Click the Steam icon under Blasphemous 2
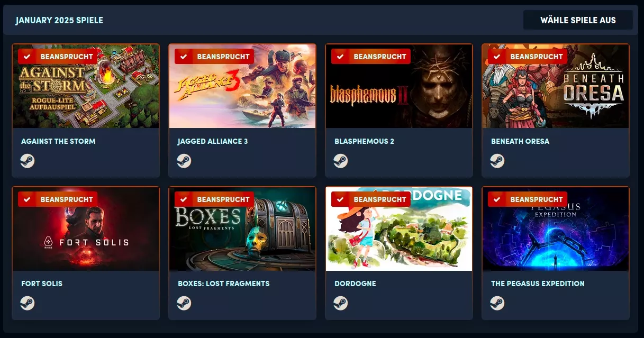 click(x=341, y=161)
